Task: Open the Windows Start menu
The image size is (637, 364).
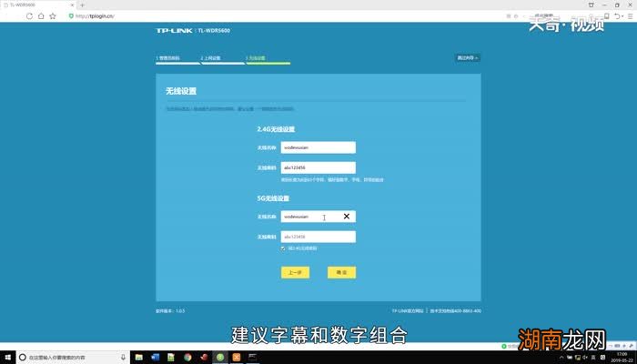Action: [x=7, y=358]
